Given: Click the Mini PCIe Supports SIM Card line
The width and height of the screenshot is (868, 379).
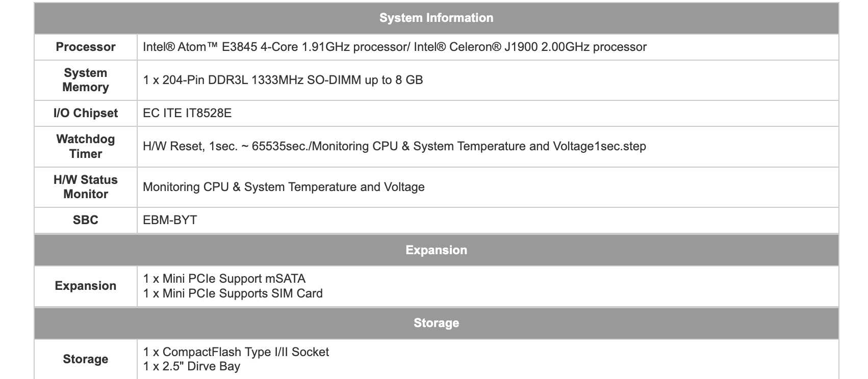Looking at the screenshot, I should (x=233, y=293).
